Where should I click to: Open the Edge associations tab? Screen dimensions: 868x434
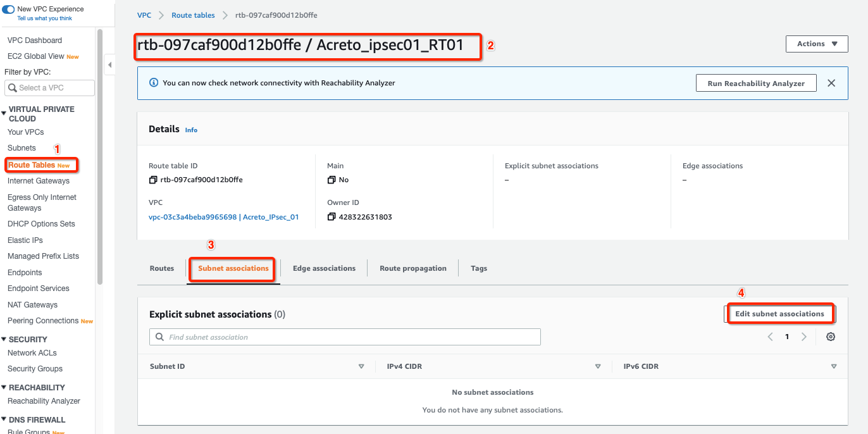(x=324, y=268)
